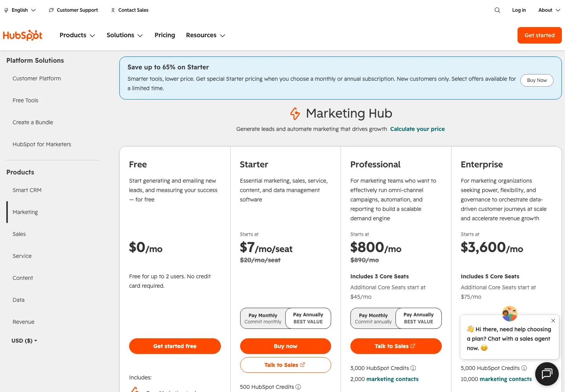
Task: Click info icon beside 3,000 HubSpot Credits
Action: [413, 368]
